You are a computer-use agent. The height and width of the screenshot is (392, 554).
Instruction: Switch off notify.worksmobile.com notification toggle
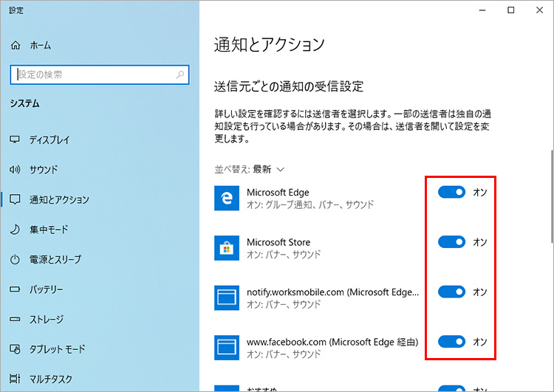point(451,292)
